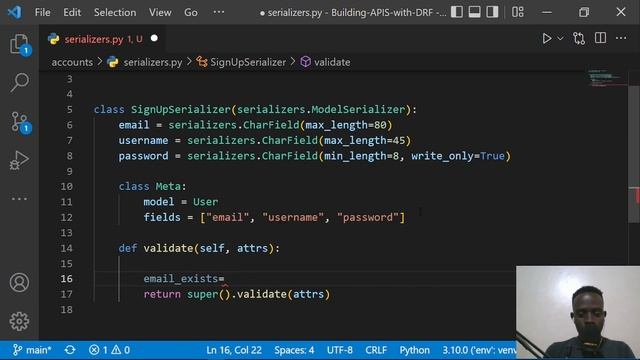Image resolution: width=640 pixels, height=360 pixels.
Task: Click max_length=80 on line 6
Action: click(346, 125)
